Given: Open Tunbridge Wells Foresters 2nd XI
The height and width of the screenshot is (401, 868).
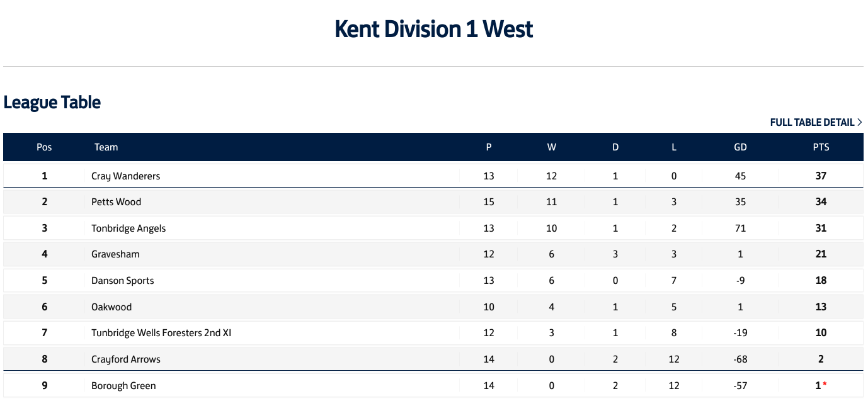Looking at the screenshot, I should [x=161, y=333].
